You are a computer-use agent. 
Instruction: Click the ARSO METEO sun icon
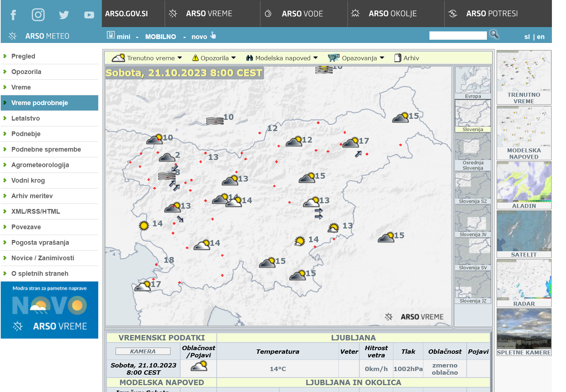(x=13, y=36)
